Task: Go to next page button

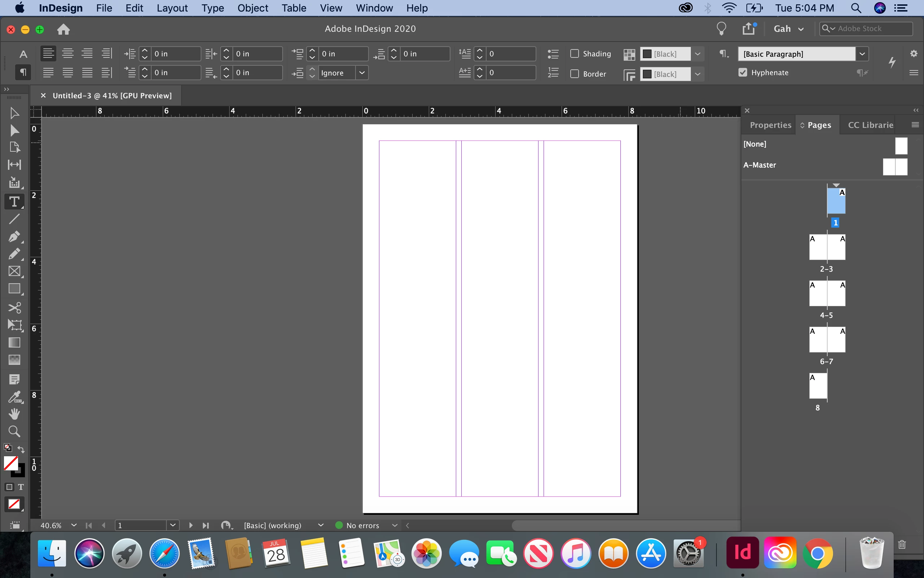Action: point(191,525)
